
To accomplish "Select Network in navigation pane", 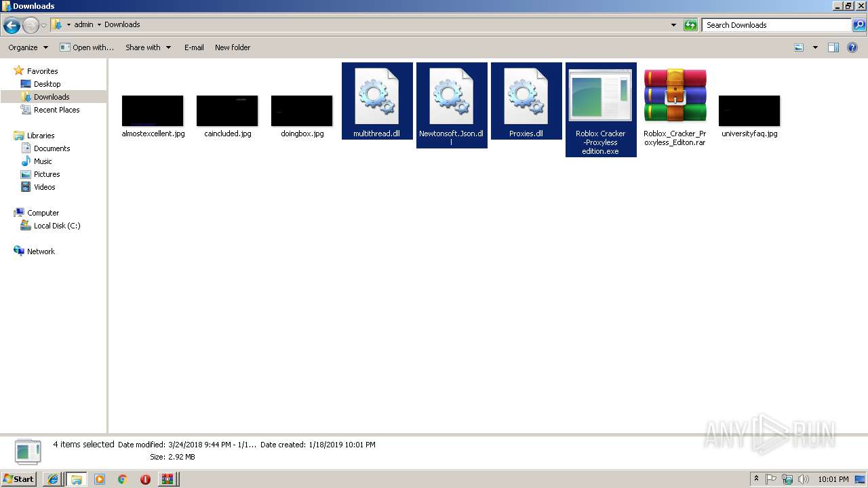I will click(41, 251).
